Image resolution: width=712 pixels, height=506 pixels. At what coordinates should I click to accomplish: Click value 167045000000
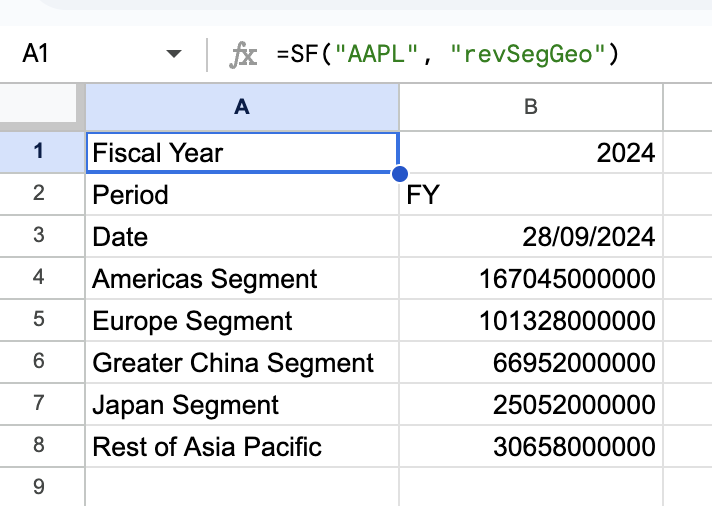[531, 278]
